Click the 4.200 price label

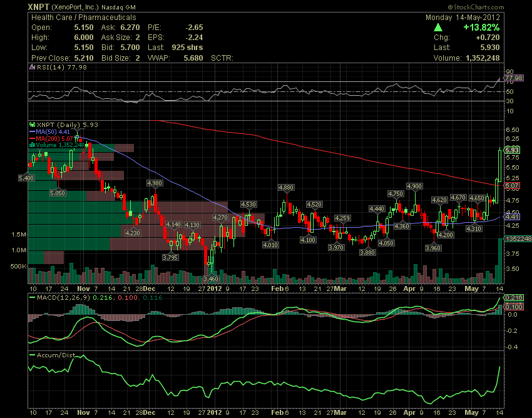coord(446,235)
